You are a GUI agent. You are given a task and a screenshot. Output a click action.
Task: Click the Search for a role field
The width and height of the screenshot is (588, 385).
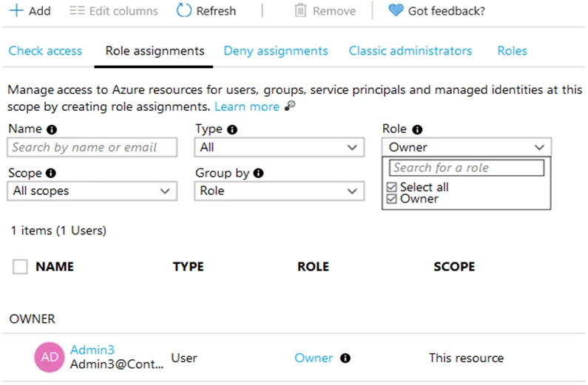467,168
